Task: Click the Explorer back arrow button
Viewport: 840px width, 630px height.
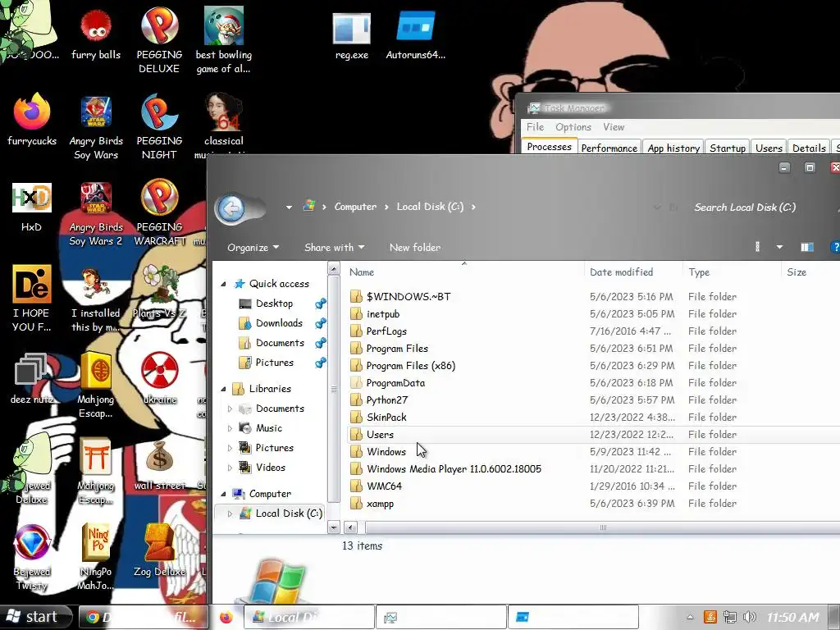Action: (231, 208)
